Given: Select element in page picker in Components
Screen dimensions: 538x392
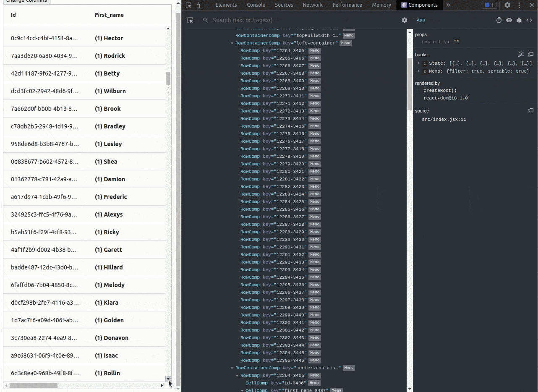Looking at the screenshot, I should (x=190, y=20).
